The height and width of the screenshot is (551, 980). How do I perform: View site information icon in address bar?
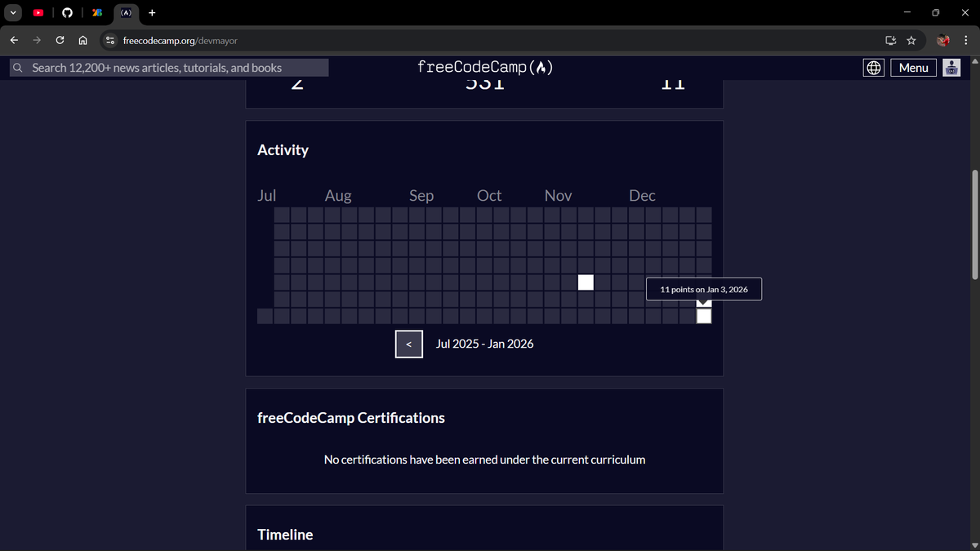click(x=110, y=40)
